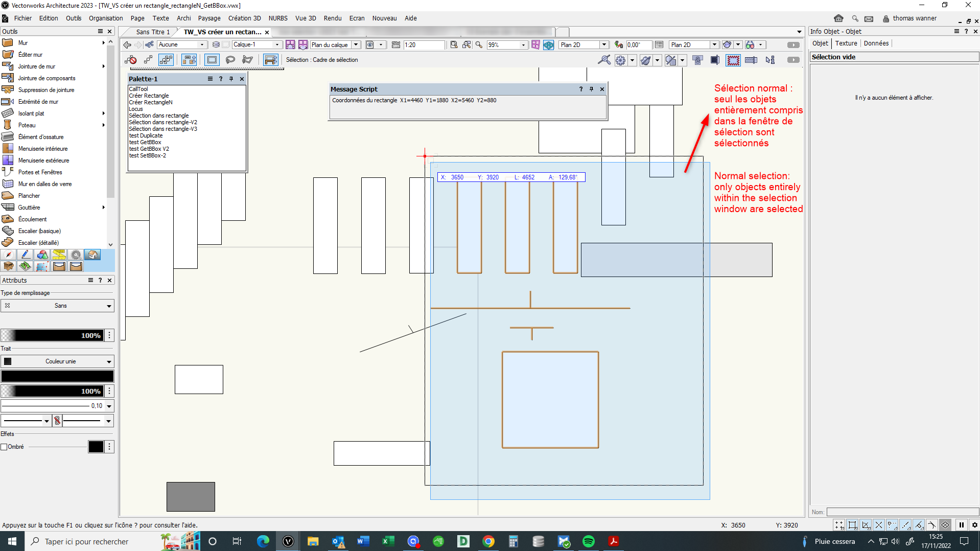Open the Aucune class dropdown
The height and width of the screenshot is (551, 980).
(181, 45)
